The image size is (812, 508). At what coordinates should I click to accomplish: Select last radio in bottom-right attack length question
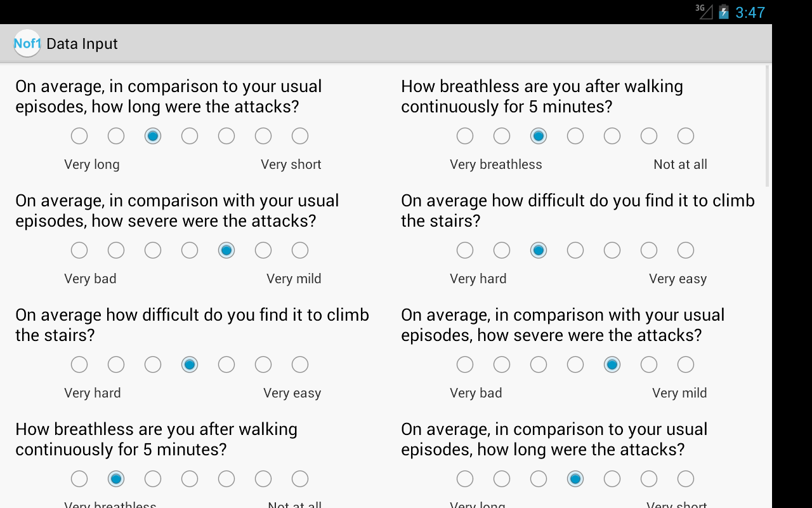coord(686,479)
